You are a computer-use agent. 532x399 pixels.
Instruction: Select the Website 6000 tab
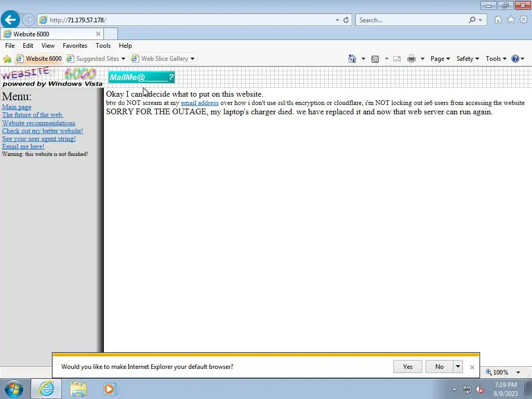(52, 34)
